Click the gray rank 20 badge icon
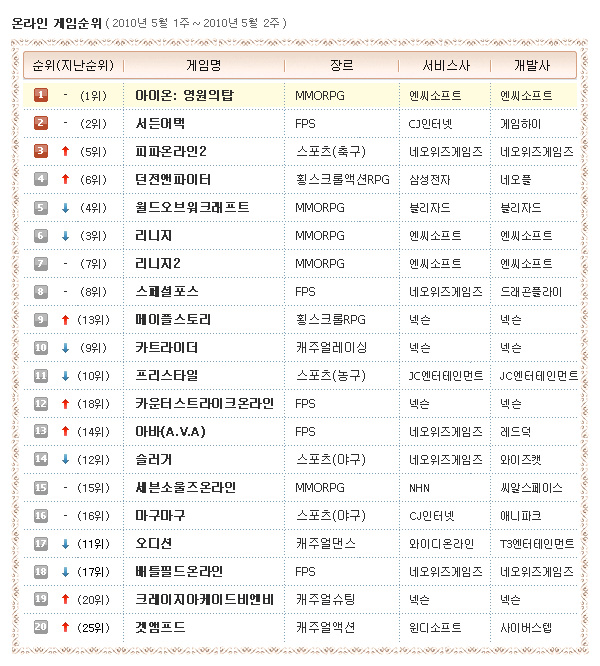Viewport: 600px width, 666px height. pos(41,627)
